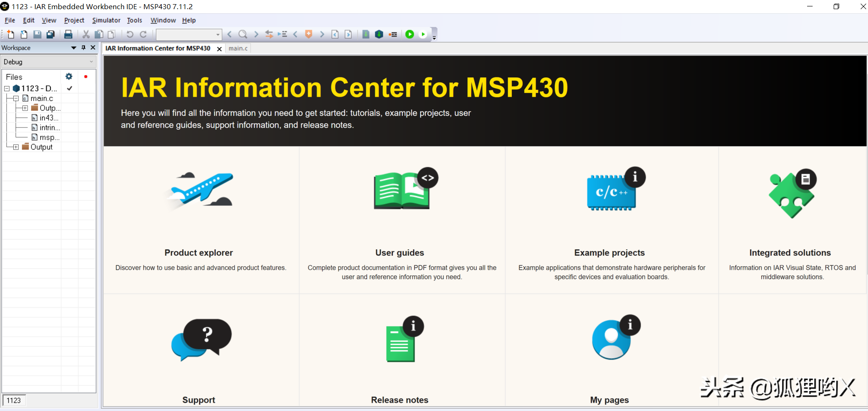Screen dimensions: 868x411
Task: Click the Download and Debug green play icon
Action: 410,34
